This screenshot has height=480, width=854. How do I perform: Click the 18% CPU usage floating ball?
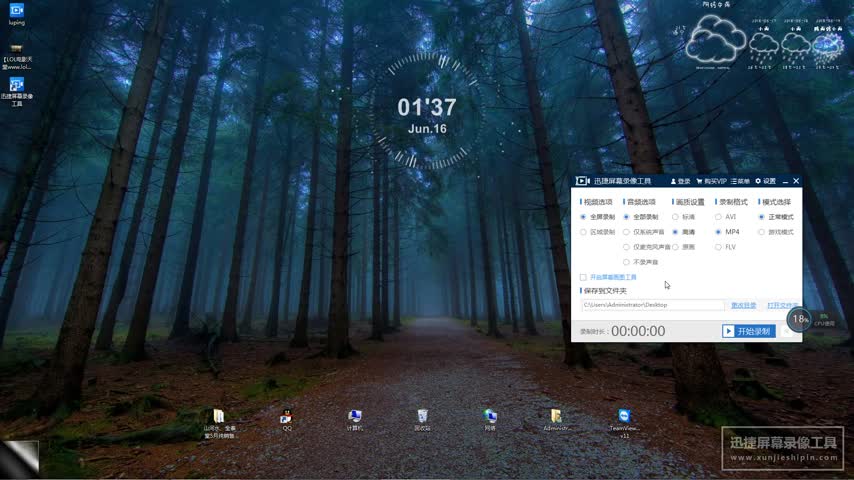(800, 319)
